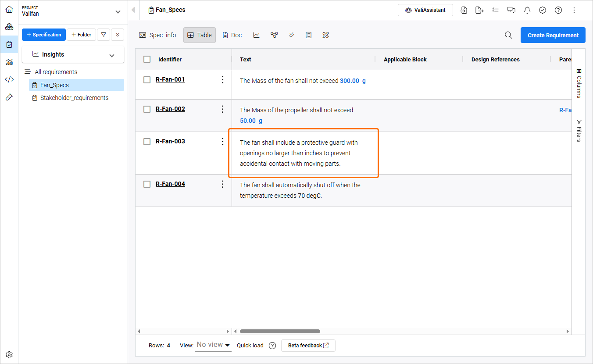The image size is (593, 364).
Task: Open the chart view icon in toolbar
Action: [256, 35]
